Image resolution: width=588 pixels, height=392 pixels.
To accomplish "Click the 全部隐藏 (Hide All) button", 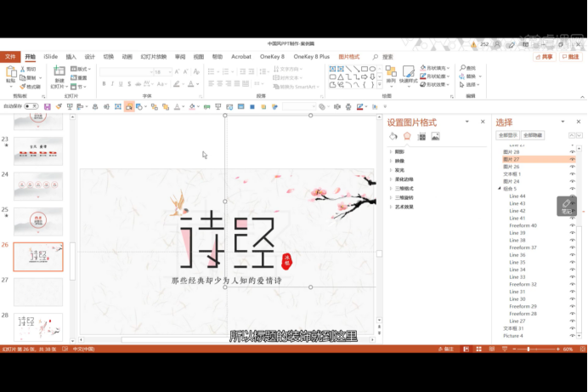I will 533,135.
